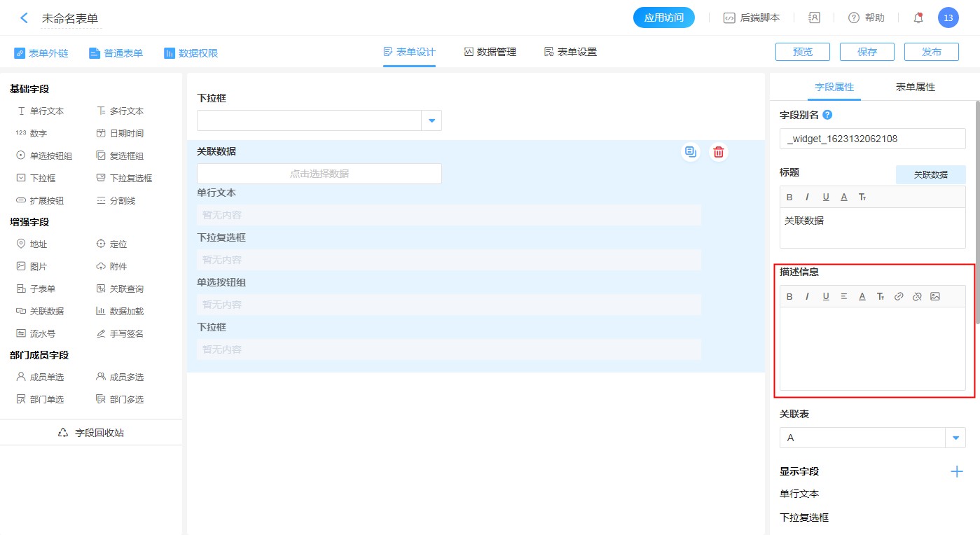The height and width of the screenshot is (535, 980).
Task: Toggle italic in the 标题 toolbar
Action: [807, 197]
